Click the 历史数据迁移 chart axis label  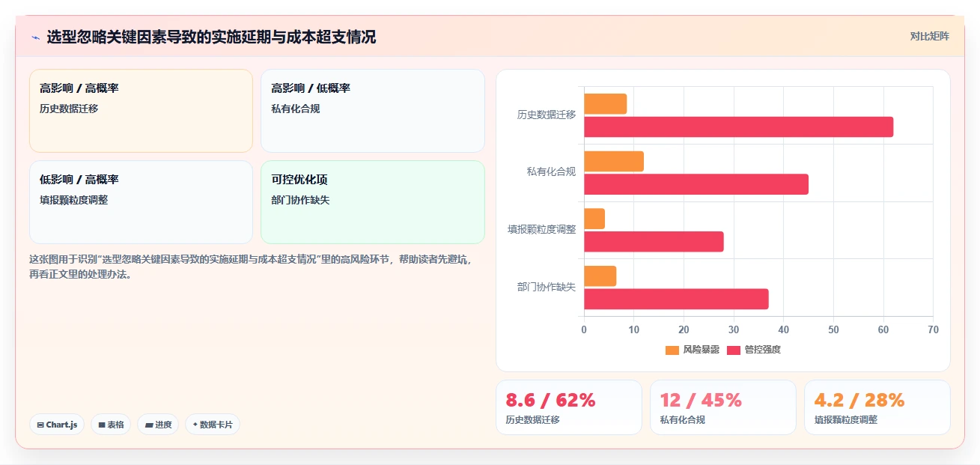(547, 115)
